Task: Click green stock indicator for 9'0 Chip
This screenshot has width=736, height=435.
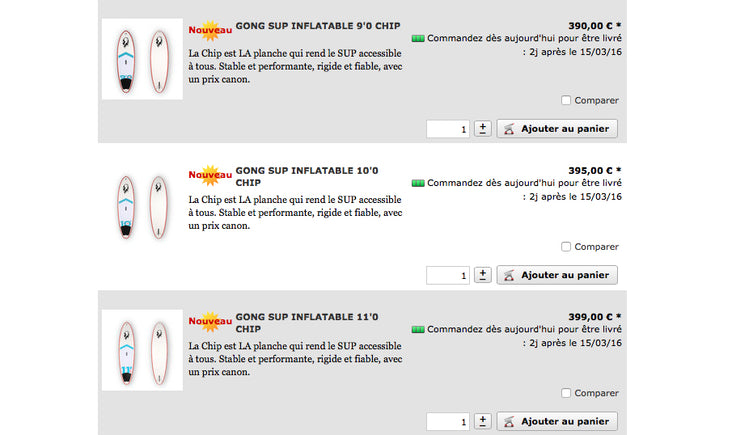Action: (x=418, y=38)
